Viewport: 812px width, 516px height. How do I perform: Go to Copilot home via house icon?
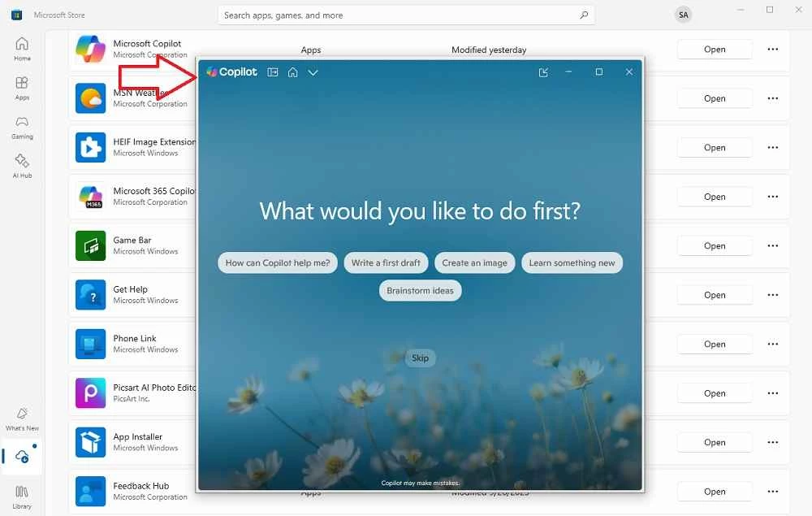pyautogui.click(x=293, y=72)
